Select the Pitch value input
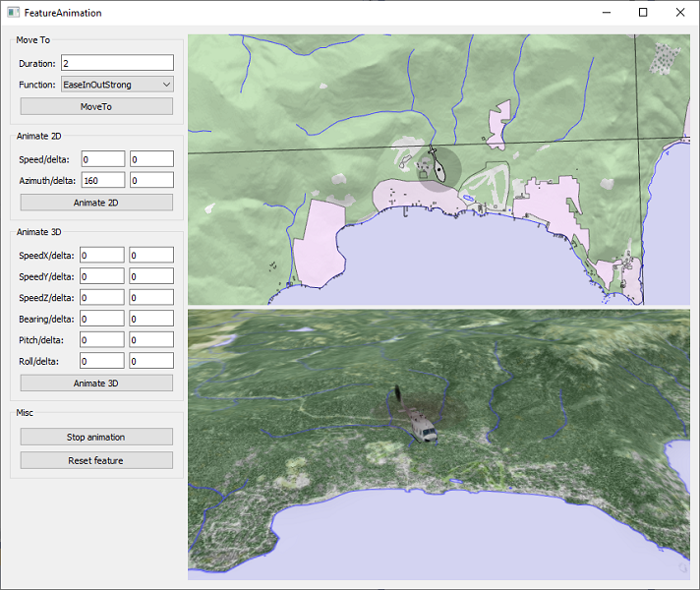Image resolution: width=700 pixels, height=590 pixels. tap(102, 339)
